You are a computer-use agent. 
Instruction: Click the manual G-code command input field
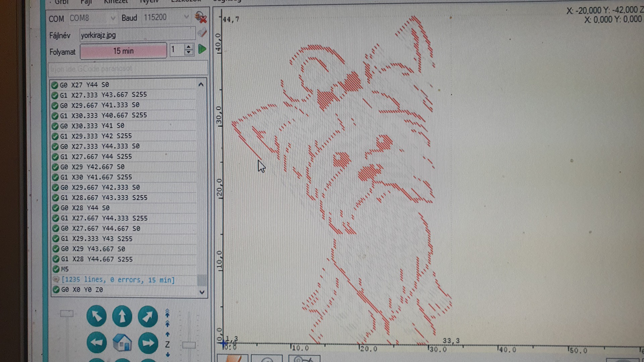coord(127,69)
